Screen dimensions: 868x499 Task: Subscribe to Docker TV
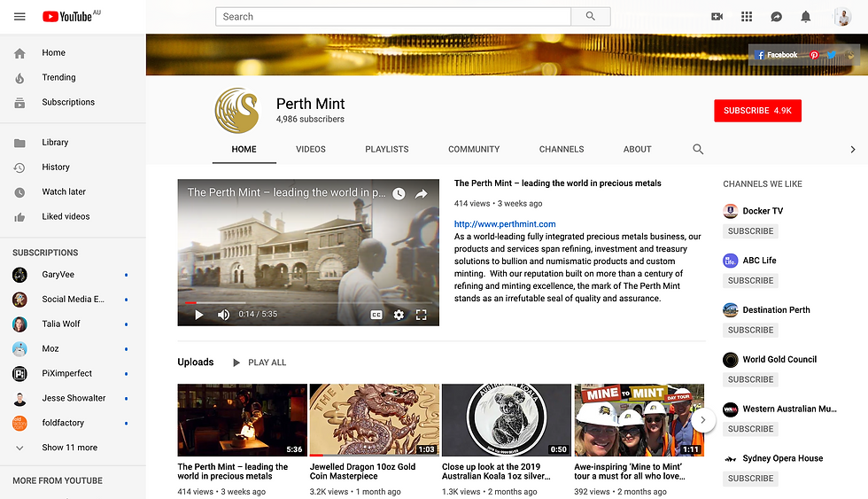tap(751, 231)
